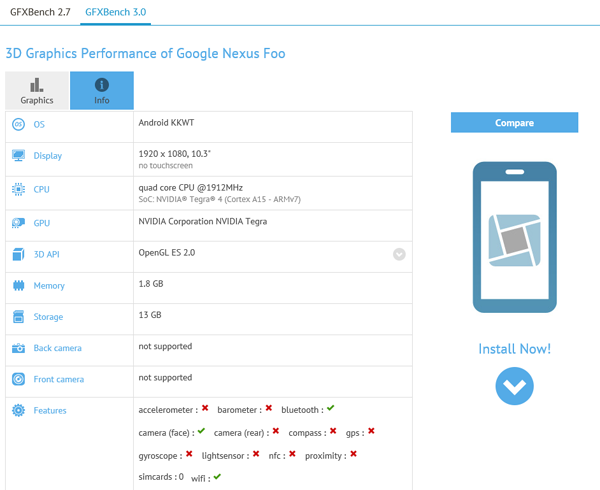
Task: Click the Front camera label
Action: [x=59, y=379]
